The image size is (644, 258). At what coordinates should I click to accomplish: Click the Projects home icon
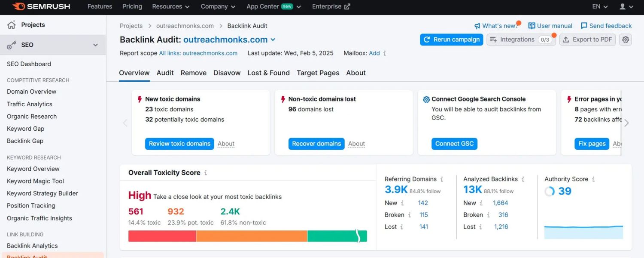pyautogui.click(x=12, y=25)
